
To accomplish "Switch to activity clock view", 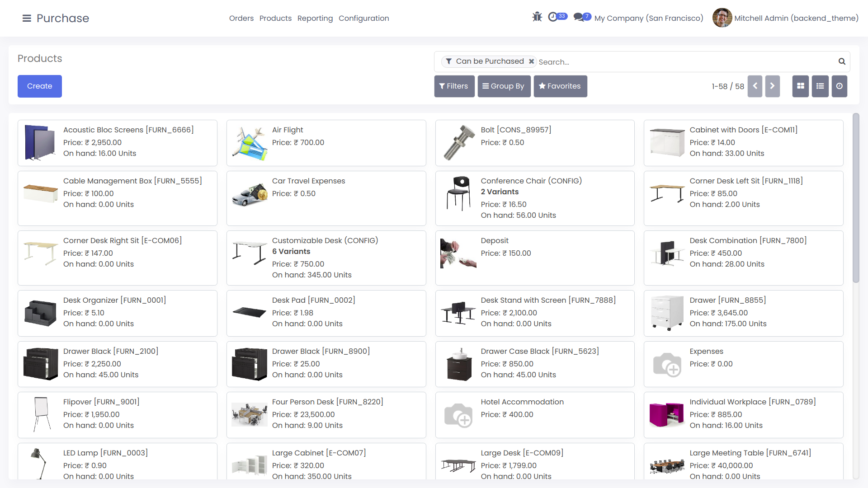I will 840,86.
